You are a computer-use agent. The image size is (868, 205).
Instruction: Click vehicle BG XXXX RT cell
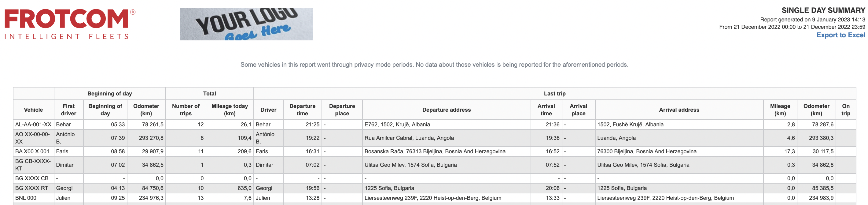point(33,188)
